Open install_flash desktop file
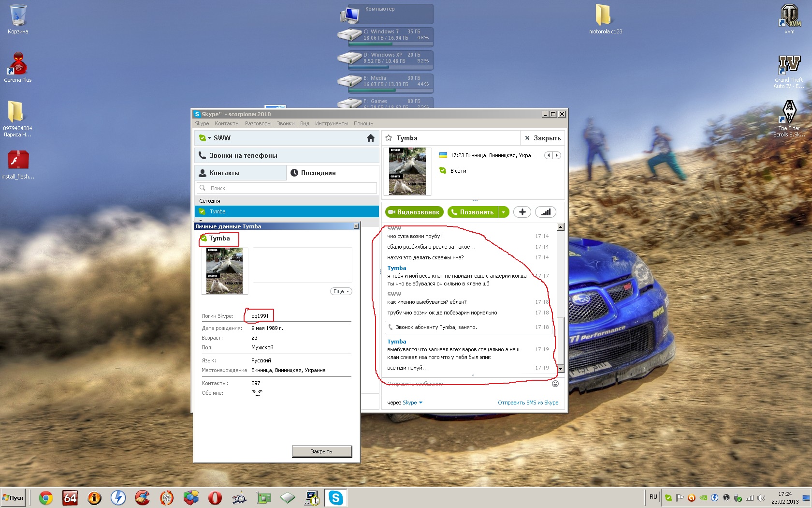 [18, 164]
